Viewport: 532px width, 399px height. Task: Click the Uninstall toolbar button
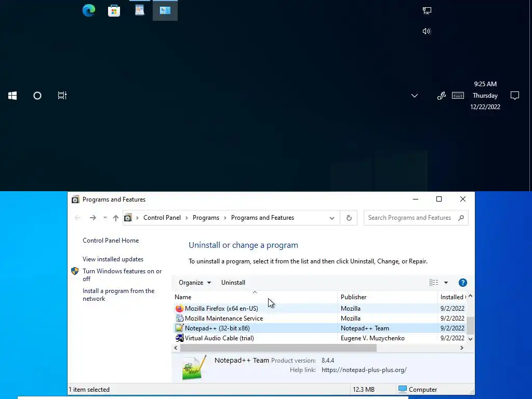point(233,283)
